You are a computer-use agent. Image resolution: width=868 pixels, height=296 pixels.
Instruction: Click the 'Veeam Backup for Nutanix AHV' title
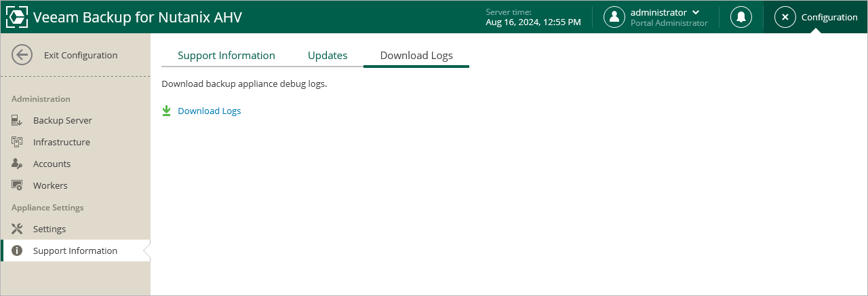tap(137, 17)
